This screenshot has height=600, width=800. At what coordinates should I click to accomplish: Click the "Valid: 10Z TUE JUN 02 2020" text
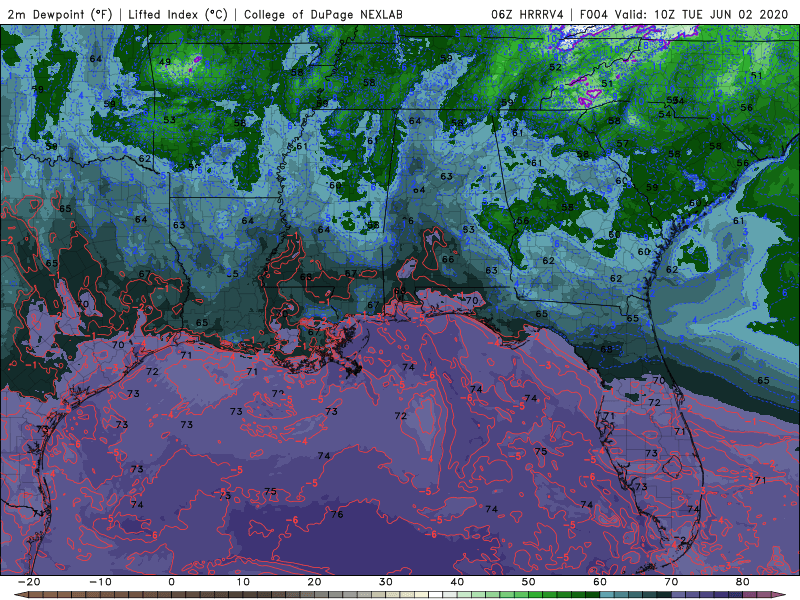(702, 14)
